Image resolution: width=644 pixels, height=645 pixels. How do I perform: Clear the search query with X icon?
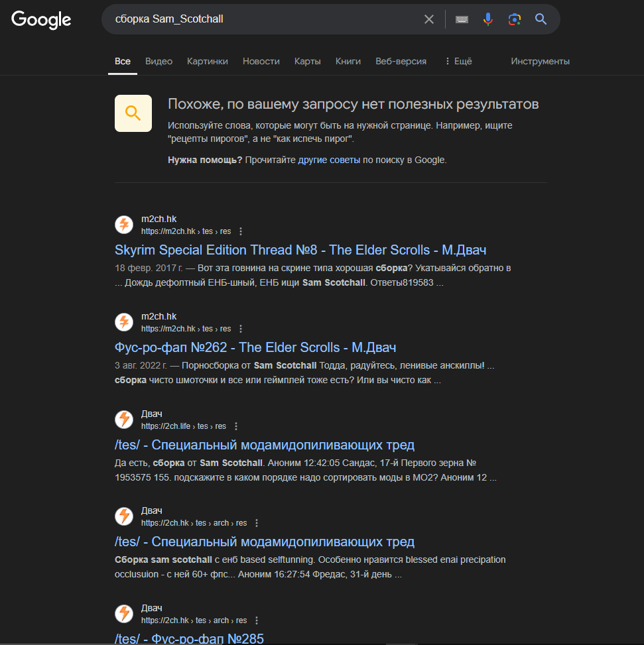point(429,19)
